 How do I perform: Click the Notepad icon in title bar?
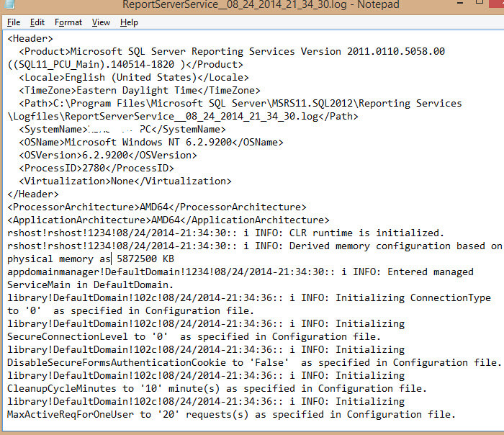point(9,4)
